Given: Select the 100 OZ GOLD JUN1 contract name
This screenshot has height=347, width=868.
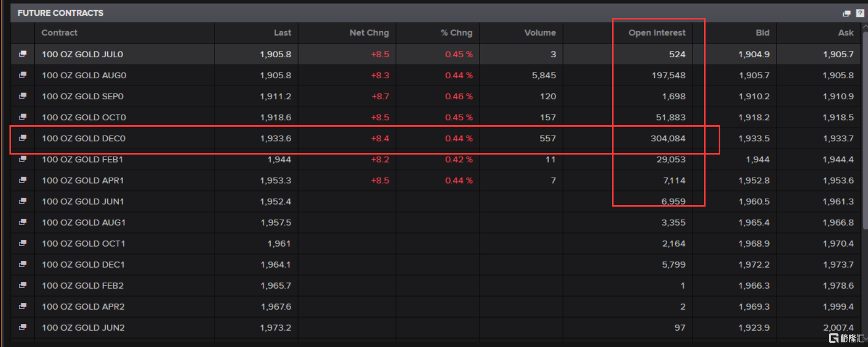Looking at the screenshot, I should coord(83,201).
